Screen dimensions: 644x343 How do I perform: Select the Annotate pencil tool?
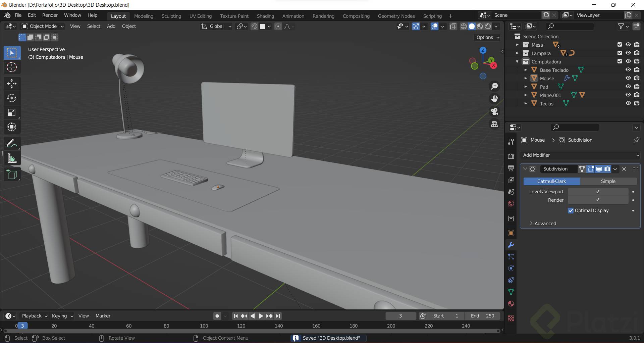coord(12,144)
